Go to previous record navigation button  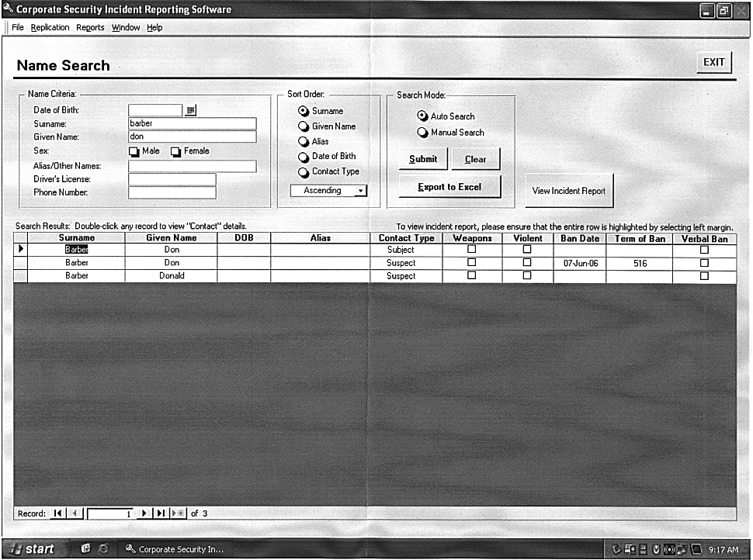click(x=75, y=513)
